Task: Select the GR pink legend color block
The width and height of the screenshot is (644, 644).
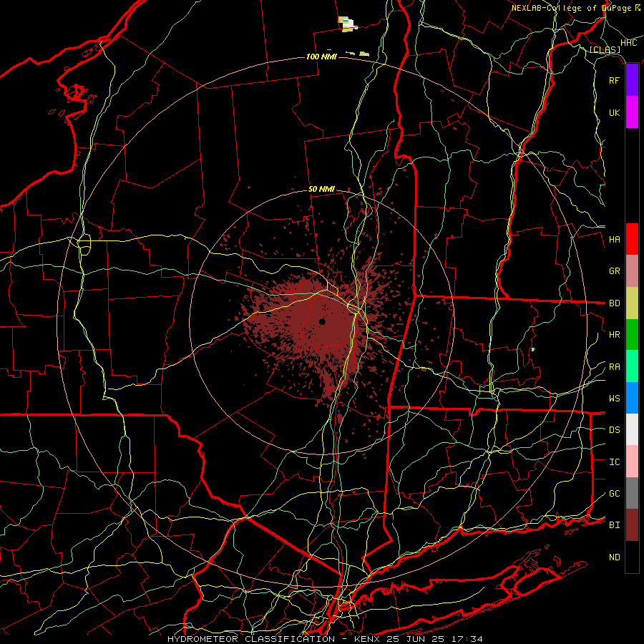Action: coord(632,271)
